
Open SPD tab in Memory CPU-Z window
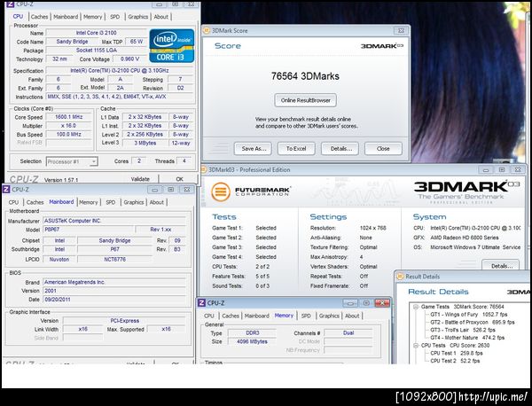[x=306, y=316]
